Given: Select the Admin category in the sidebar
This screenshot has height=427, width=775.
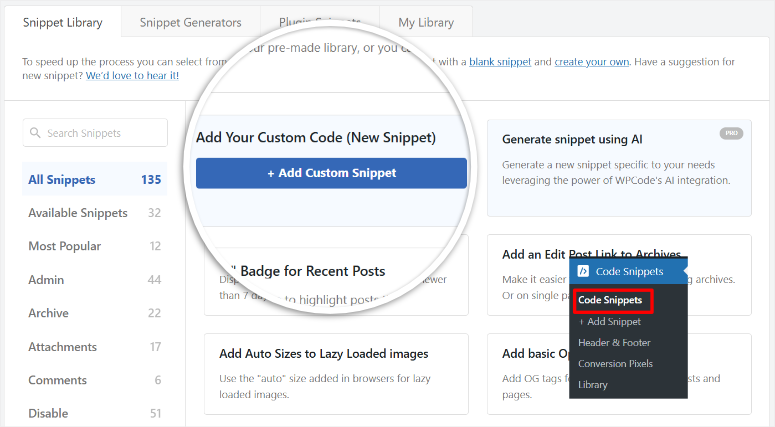Looking at the screenshot, I should click(x=46, y=280).
